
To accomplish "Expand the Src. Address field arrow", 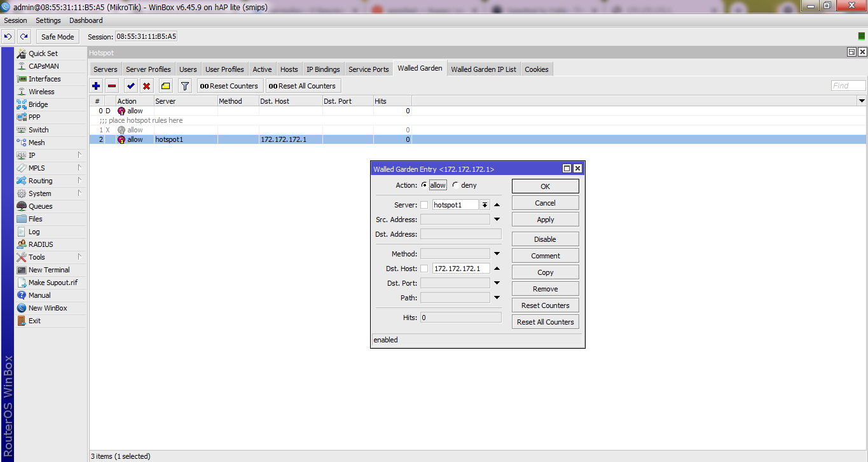I will click(x=497, y=220).
